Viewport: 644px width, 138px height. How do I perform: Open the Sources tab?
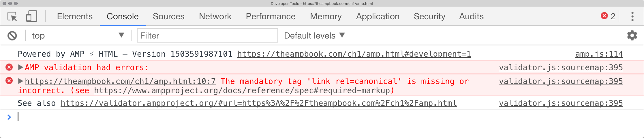coord(168,16)
